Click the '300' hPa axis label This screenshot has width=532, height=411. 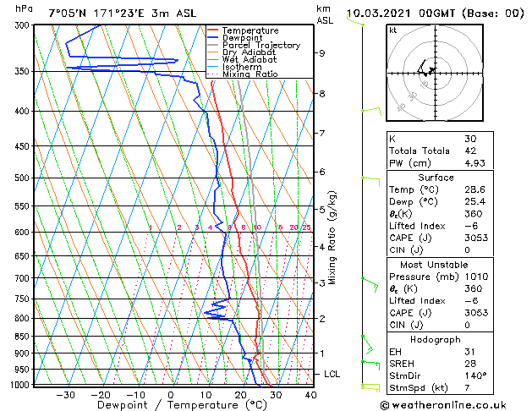click(x=24, y=25)
